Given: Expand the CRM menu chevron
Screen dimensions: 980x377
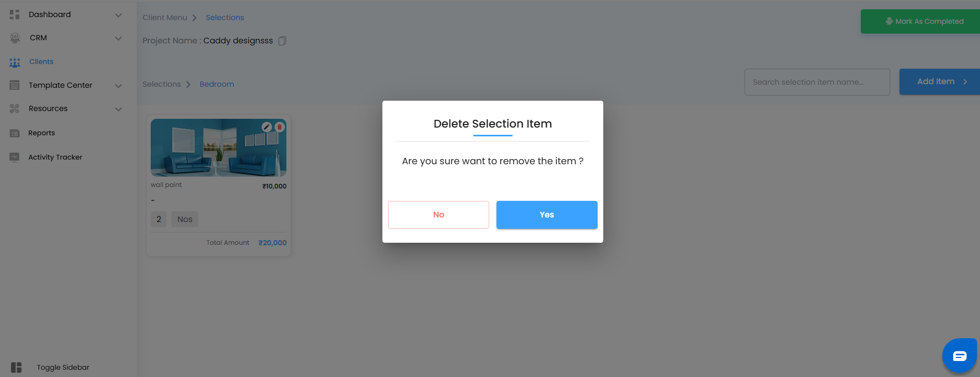Looking at the screenshot, I should (x=118, y=38).
